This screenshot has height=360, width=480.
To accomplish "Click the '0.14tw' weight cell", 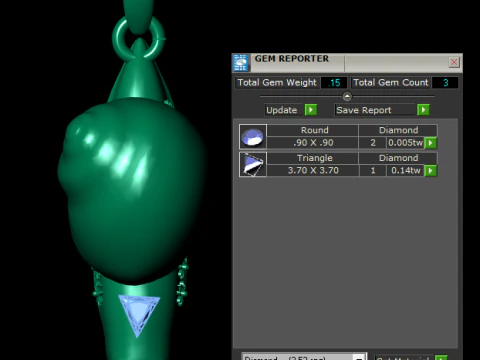I will pyautogui.click(x=405, y=171).
